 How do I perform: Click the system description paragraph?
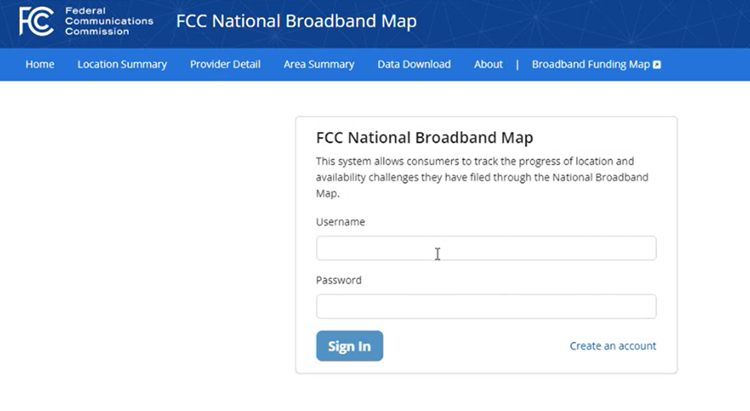482,177
